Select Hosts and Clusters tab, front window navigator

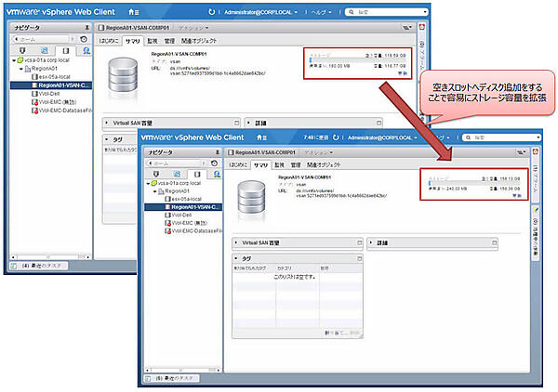click(155, 174)
